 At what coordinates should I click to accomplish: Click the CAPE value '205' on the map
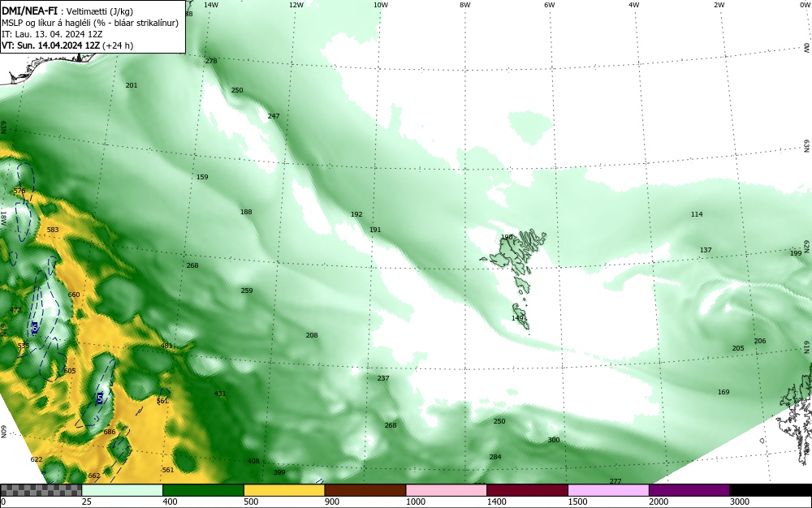737,348
